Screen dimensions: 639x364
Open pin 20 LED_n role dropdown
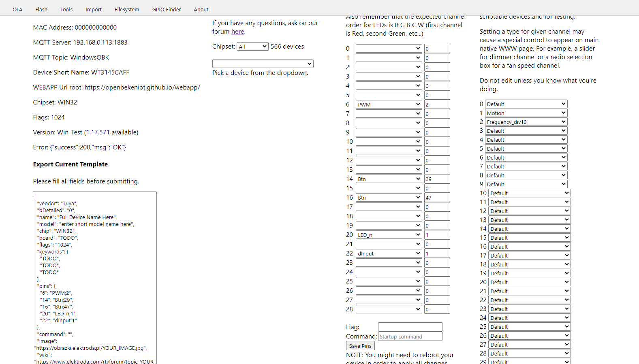click(x=389, y=235)
